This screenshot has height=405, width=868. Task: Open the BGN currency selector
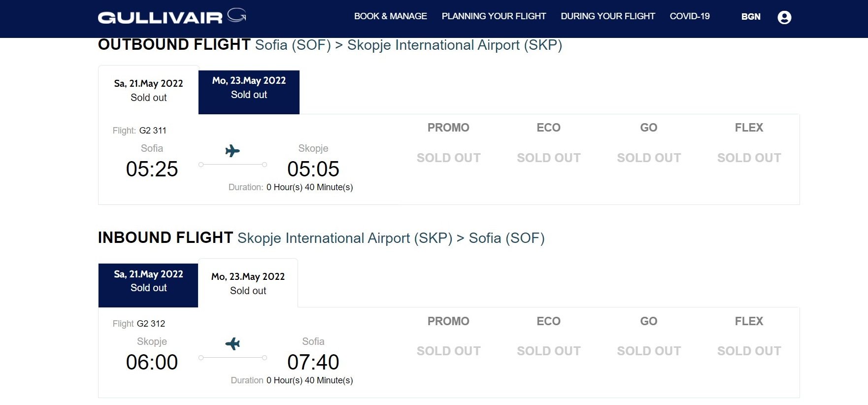click(751, 17)
